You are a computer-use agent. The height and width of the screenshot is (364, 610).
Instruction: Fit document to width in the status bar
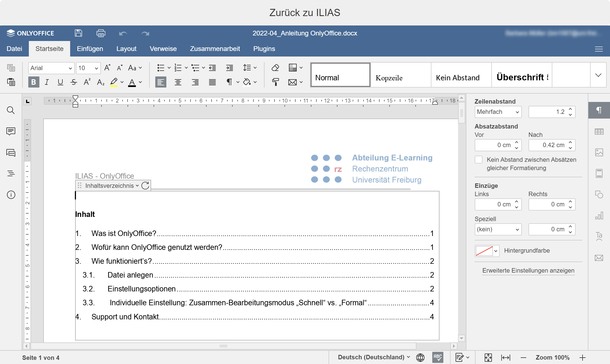[506, 357]
